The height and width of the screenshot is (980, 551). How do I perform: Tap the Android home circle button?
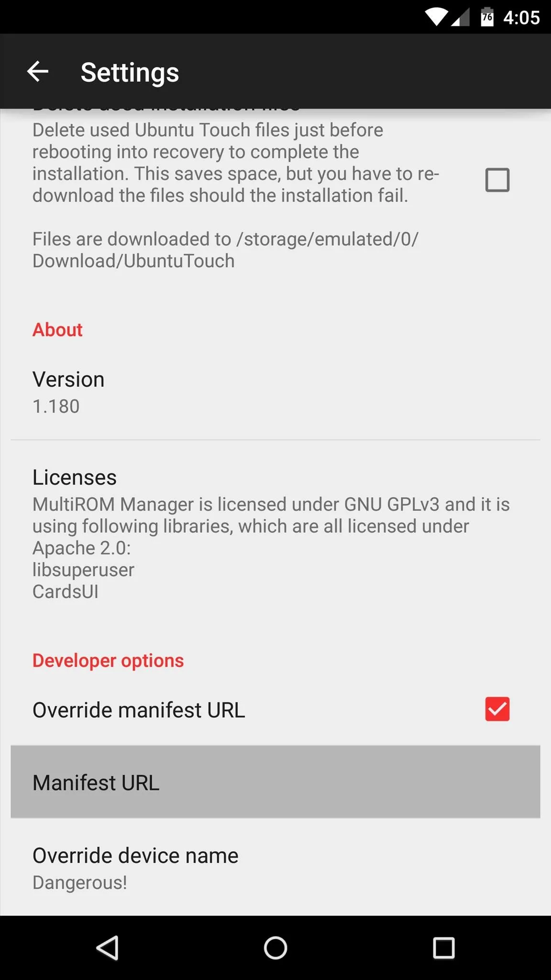(x=275, y=947)
